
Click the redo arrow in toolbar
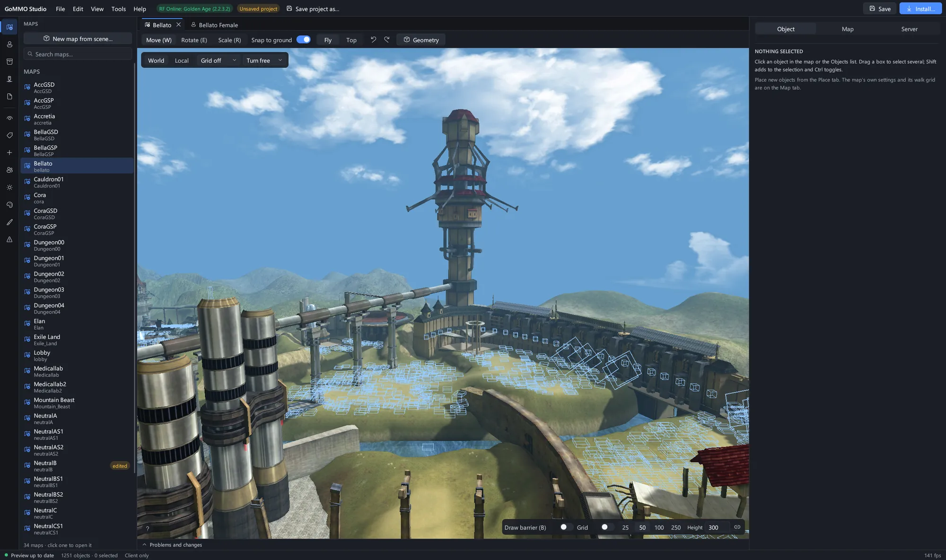coord(387,40)
